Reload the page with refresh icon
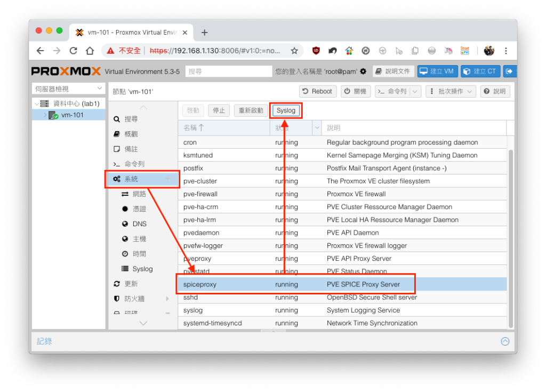 tap(73, 51)
